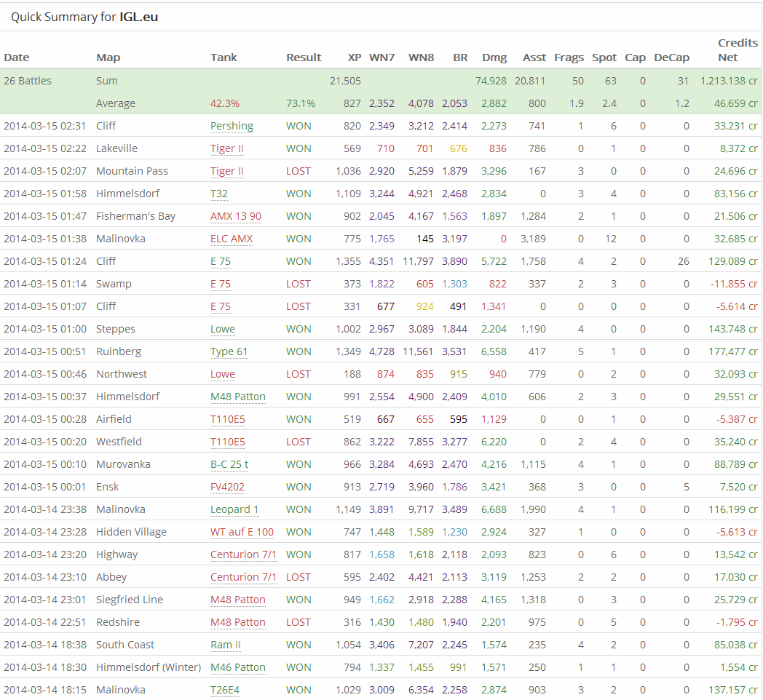Select the '26 Battles' summary text
This screenshot has width=763, height=700.
tap(28, 81)
